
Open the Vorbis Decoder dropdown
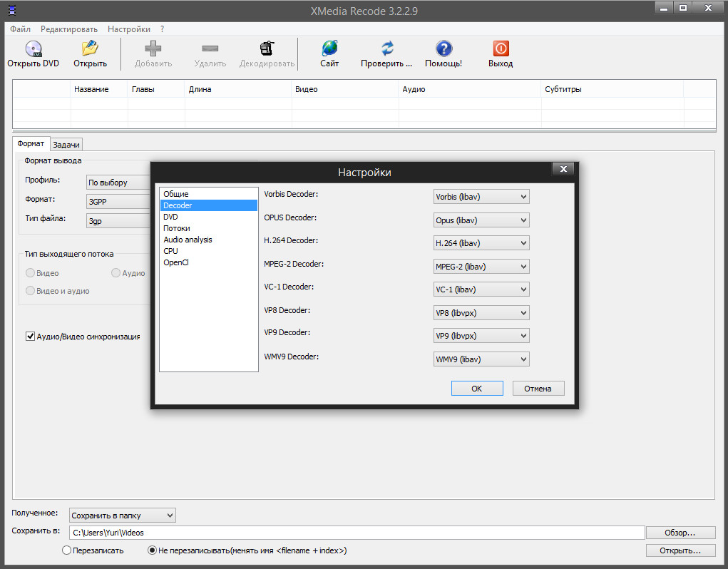[x=481, y=197]
